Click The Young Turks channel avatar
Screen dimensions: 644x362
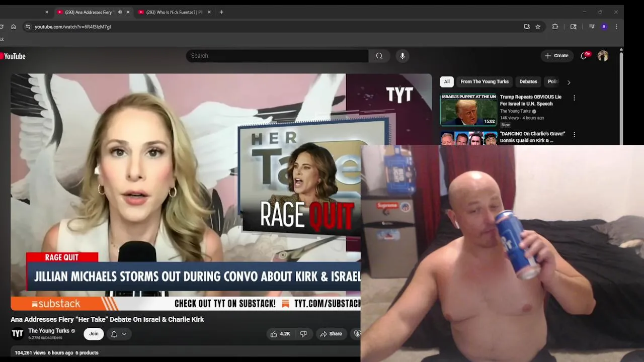(x=18, y=334)
